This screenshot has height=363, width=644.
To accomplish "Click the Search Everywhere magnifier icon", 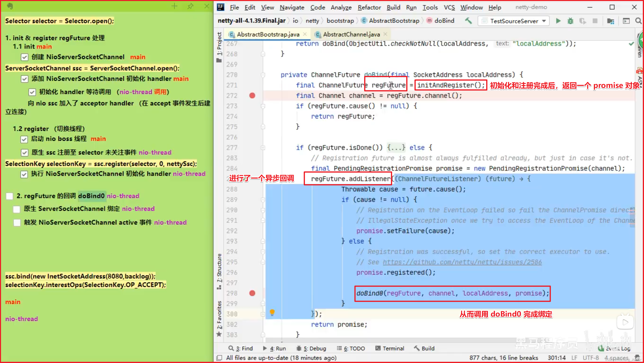I will pos(638,21).
